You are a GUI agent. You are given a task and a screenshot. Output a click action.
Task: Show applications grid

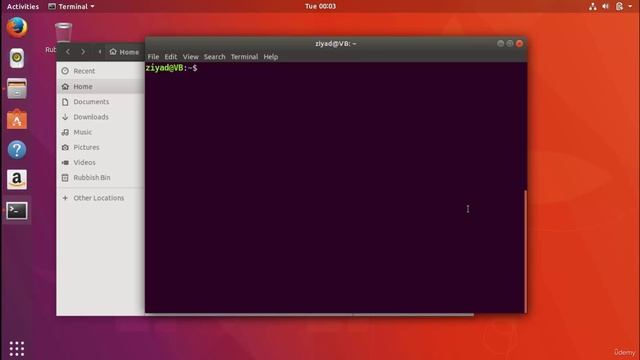17,349
